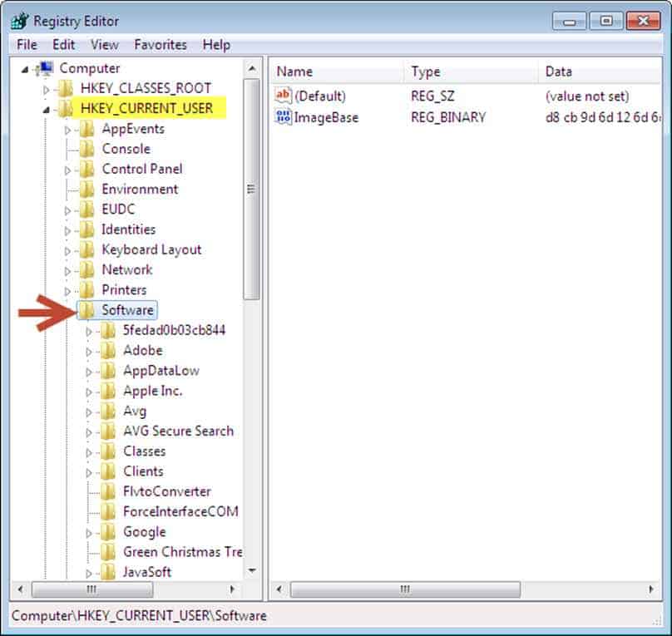Click the Identities folder icon
This screenshot has height=636, width=672.
(x=86, y=229)
